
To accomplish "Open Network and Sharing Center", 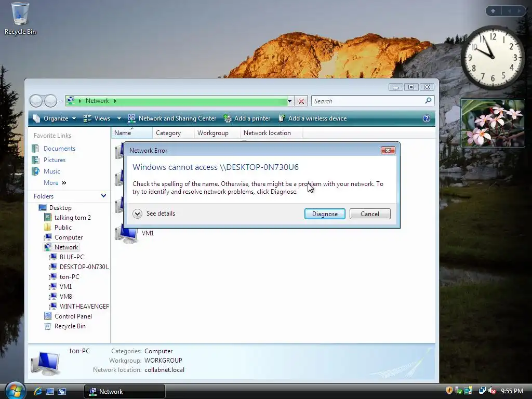I will [171, 118].
